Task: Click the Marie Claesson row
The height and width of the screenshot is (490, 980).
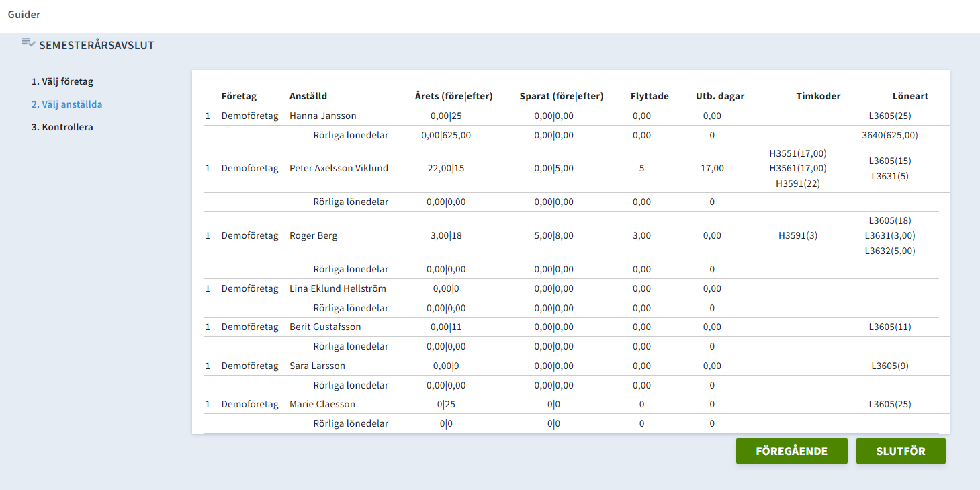Action: 322,404
